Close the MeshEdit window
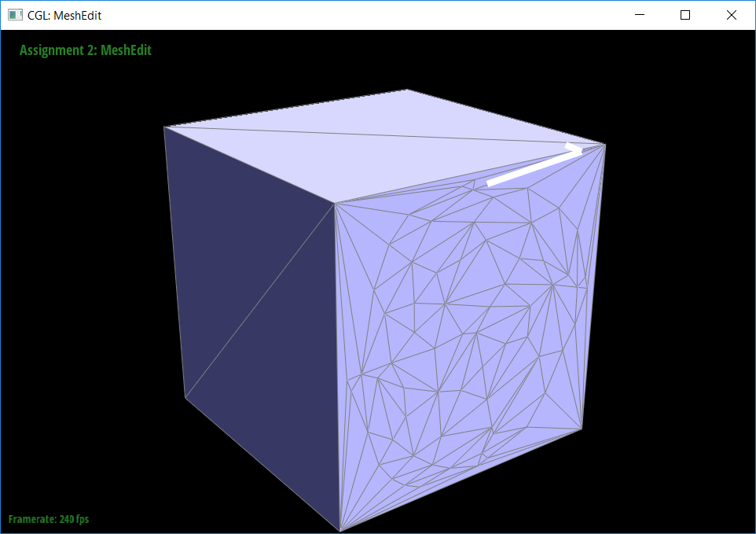Screen dimensions: 756x534 pos(731,15)
